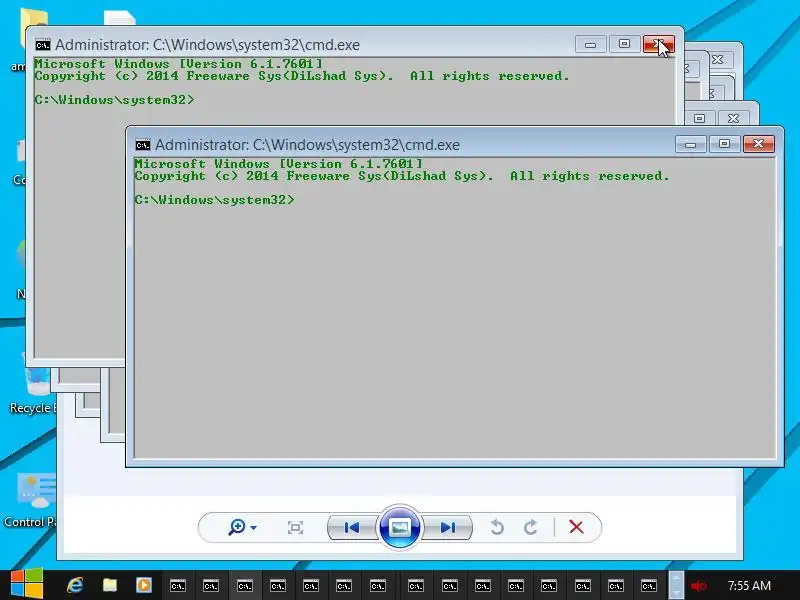Go to the previous picture in photo viewer

(352, 527)
